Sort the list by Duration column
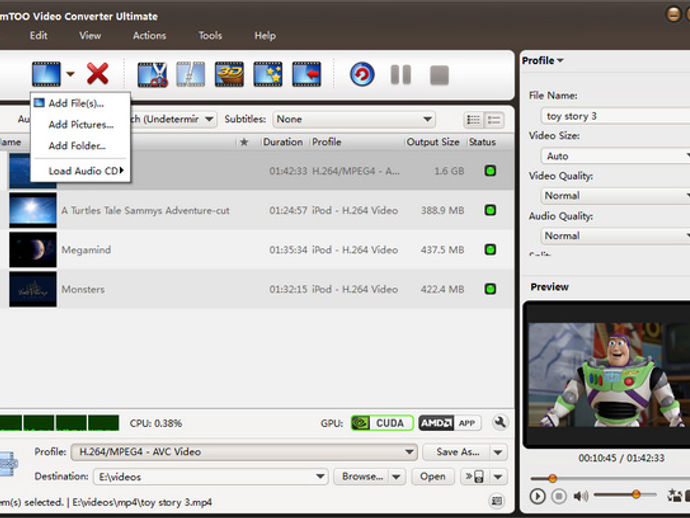This screenshot has height=518, width=690. (x=283, y=142)
